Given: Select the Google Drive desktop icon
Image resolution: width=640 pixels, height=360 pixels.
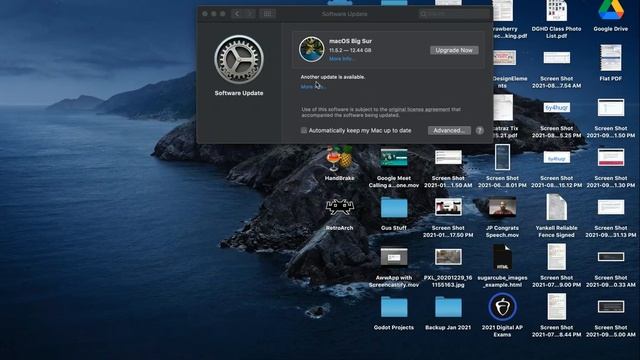Looking at the screenshot, I should 611,11.
